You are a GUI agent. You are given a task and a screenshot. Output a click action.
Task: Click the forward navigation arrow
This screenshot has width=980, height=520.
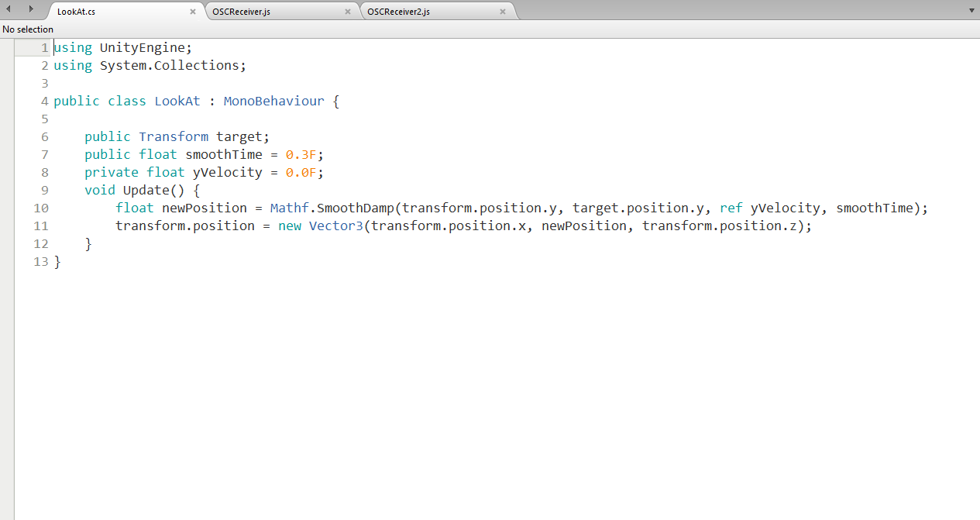[31, 9]
